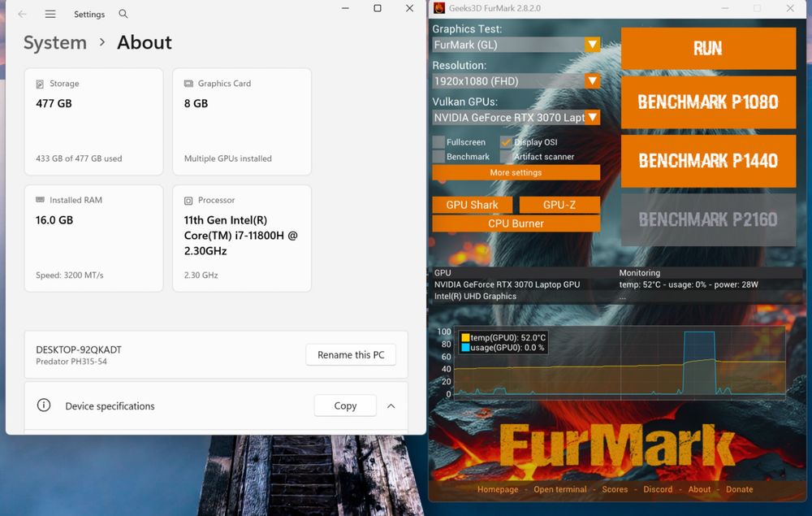Click '433 GB of 477 GB used' text
Image resolution: width=812 pixels, height=516 pixels.
(x=79, y=158)
